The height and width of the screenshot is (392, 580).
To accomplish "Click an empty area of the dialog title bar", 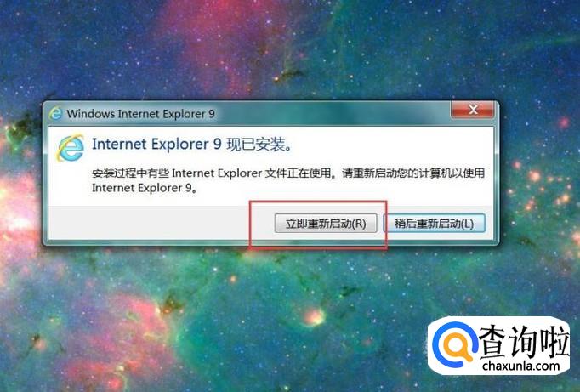I will click(x=333, y=113).
